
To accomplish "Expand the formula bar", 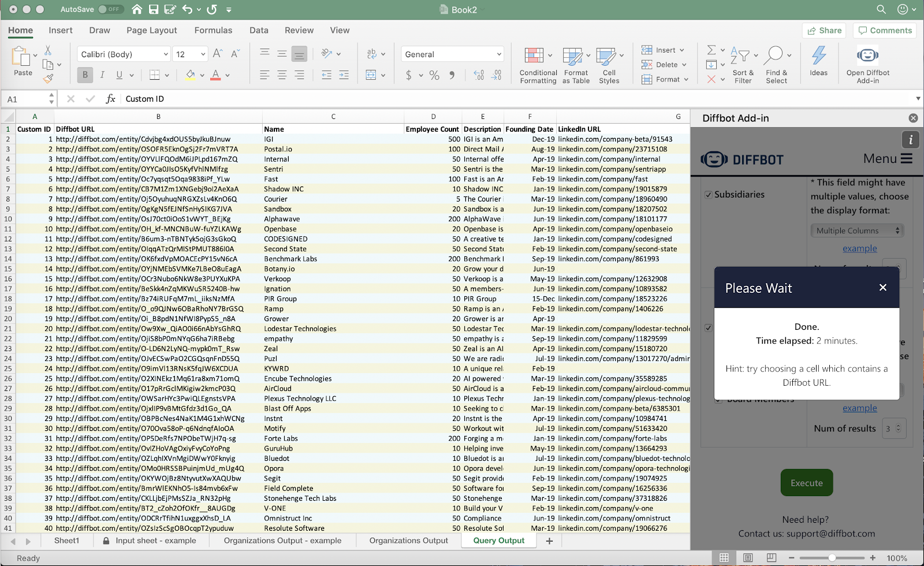I will (918, 99).
